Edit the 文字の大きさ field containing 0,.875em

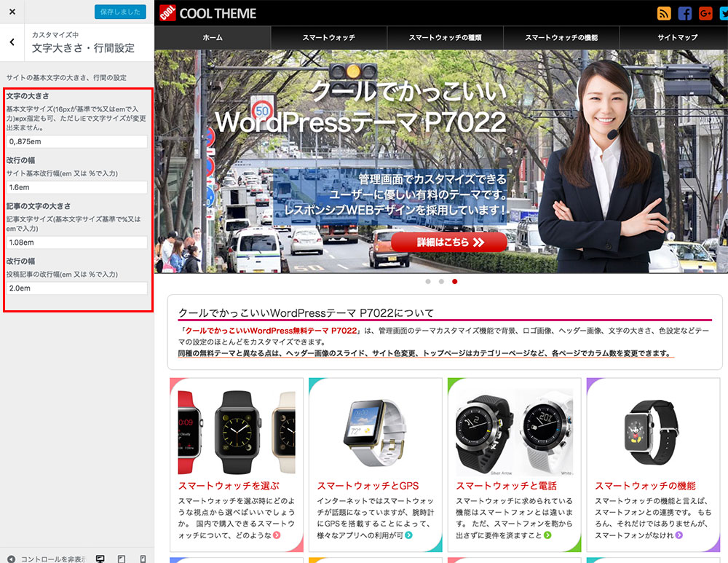(77, 142)
